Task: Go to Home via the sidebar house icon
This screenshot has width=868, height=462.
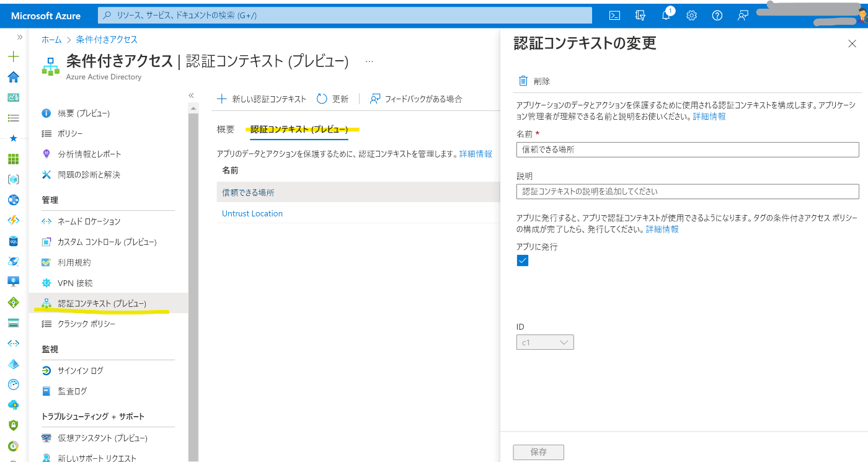Action: click(x=13, y=77)
